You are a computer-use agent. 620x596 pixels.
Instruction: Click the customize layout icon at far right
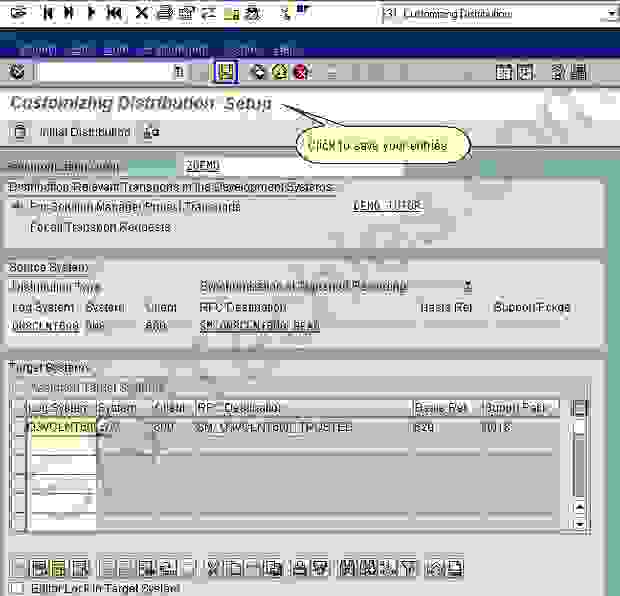579,72
